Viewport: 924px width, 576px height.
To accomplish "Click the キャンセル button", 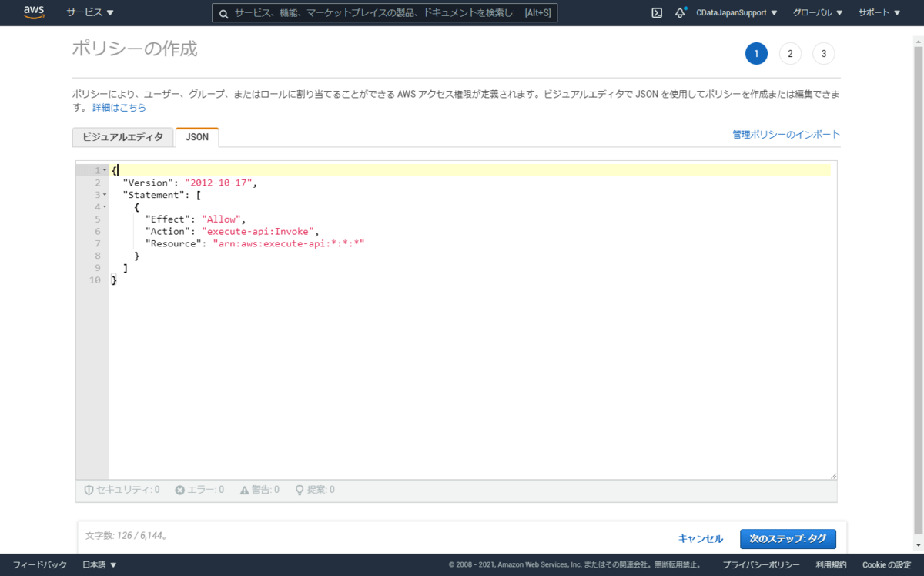I will click(x=701, y=539).
